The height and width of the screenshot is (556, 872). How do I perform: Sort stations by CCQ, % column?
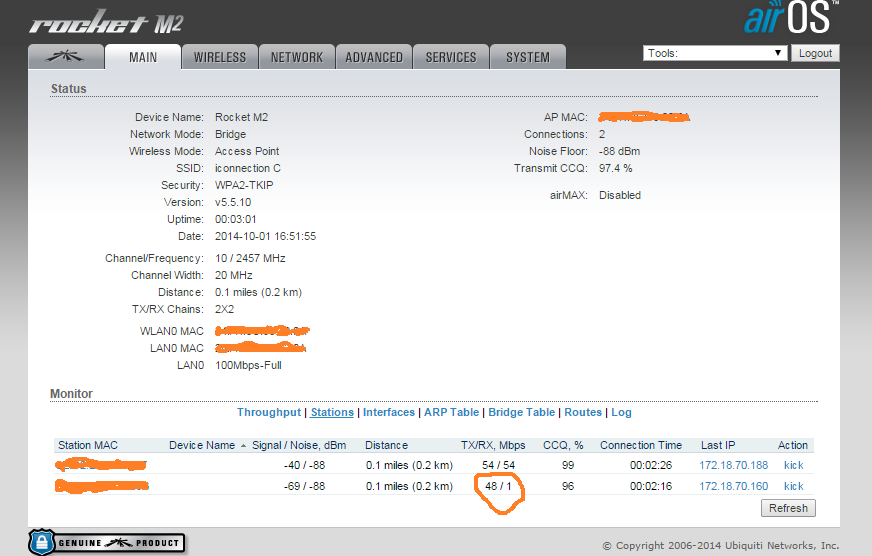click(x=562, y=445)
